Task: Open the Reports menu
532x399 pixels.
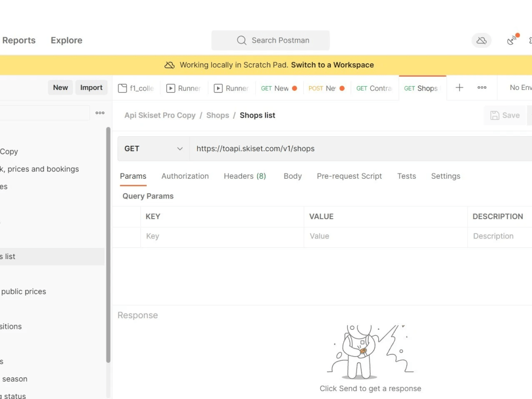Action: [x=19, y=40]
